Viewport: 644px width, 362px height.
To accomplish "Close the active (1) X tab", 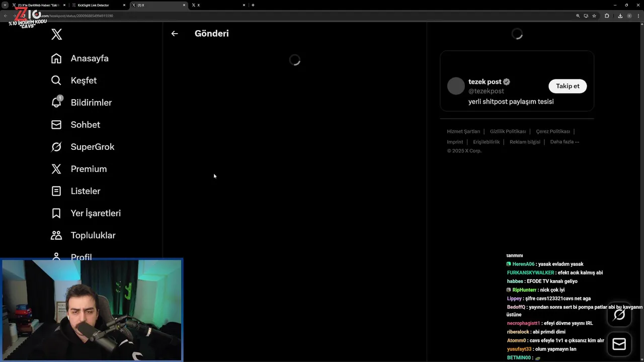I will [x=184, y=5].
